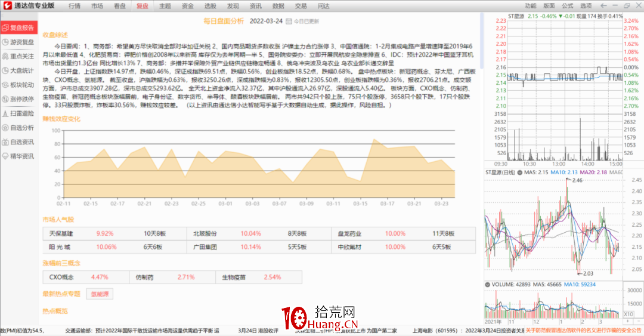Click the 氢能源 hot topic button
Image resolution: width=644 pixels, height=336 pixels.
[x=100, y=294]
